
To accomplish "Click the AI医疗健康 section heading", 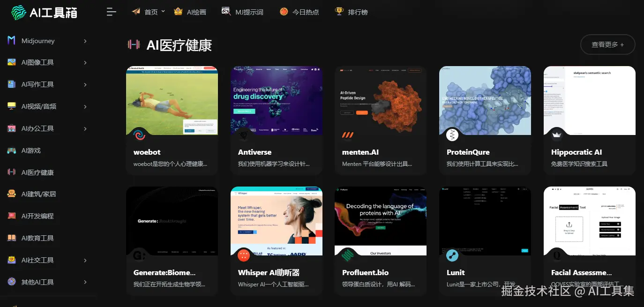I will (x=179, y=45).
